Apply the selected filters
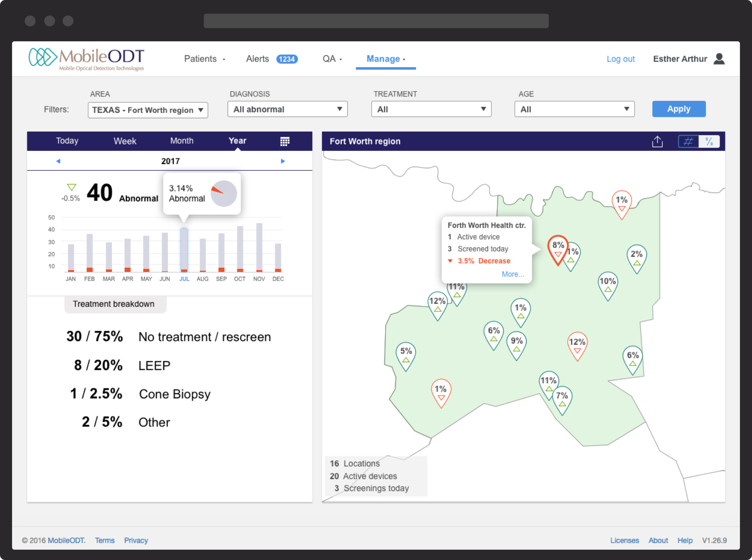Image resolution: width=752 pixels, height=560 pixels. pyautogui.click(x=679, y=109)
